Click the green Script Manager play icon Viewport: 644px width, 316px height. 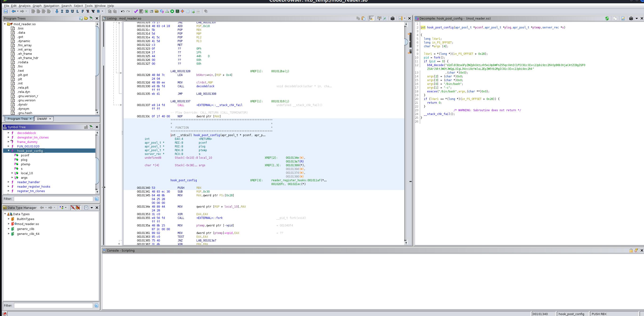(172, 11)
